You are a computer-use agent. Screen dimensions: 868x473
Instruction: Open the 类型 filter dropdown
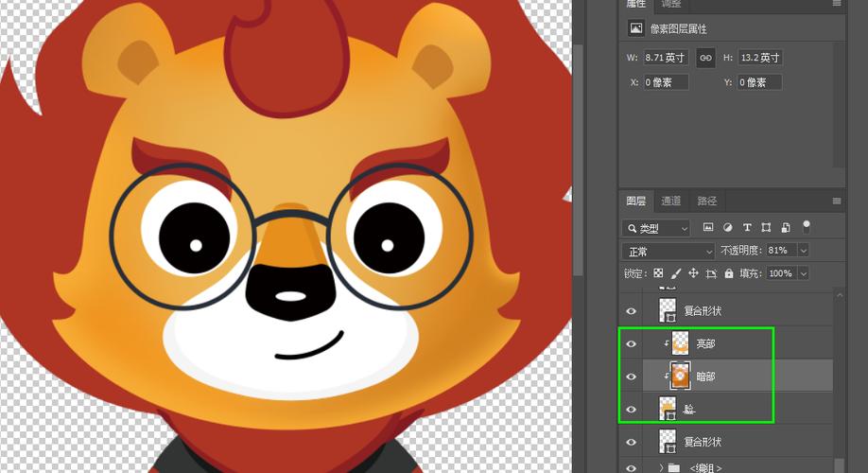[656, 228]
